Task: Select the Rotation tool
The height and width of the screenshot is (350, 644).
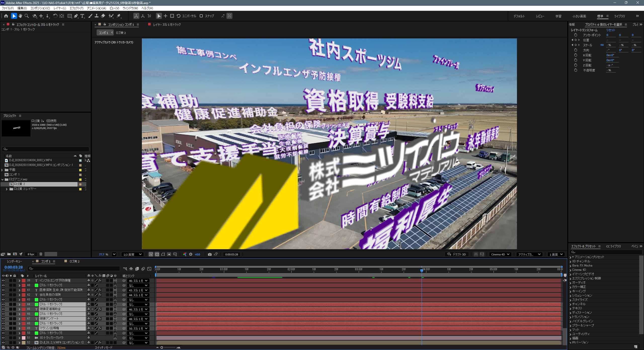Action: click(x=55, y=16)
